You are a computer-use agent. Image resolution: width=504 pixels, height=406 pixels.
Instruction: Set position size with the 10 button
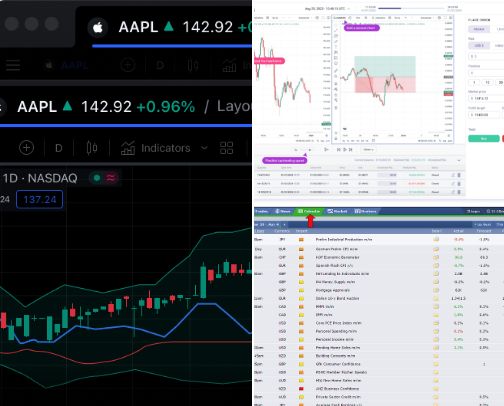click(487, 82)
